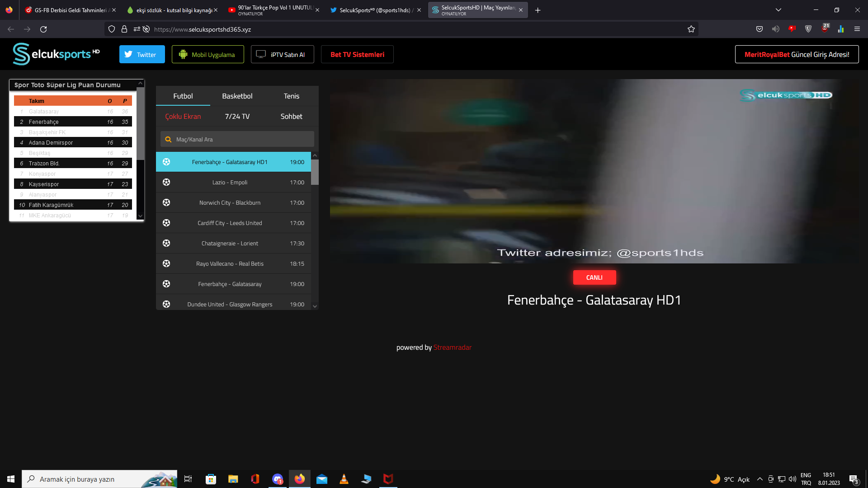868x488 pixels.
Task: Expand the list all tabs chevron
Action: pyautogui.click(x=778, y=10)
